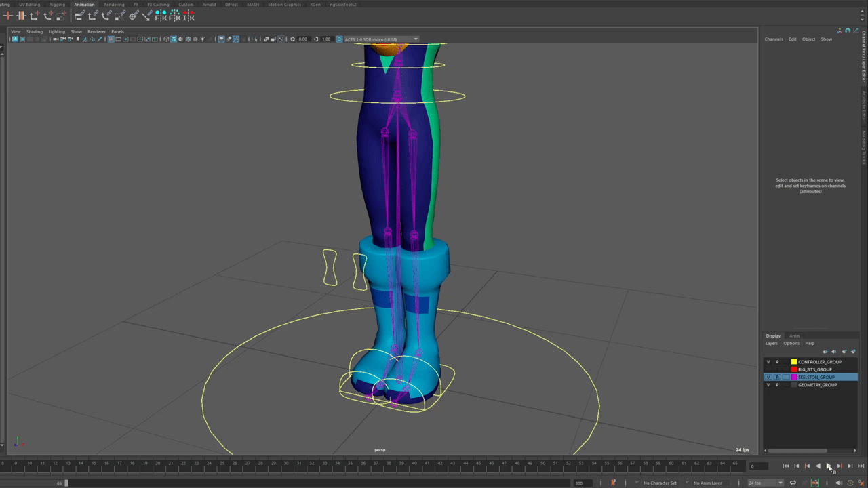The height and width of the screenshot is (488, 868).
Task: Click the sound speaker icon on range bar
Action: [838, 483]
